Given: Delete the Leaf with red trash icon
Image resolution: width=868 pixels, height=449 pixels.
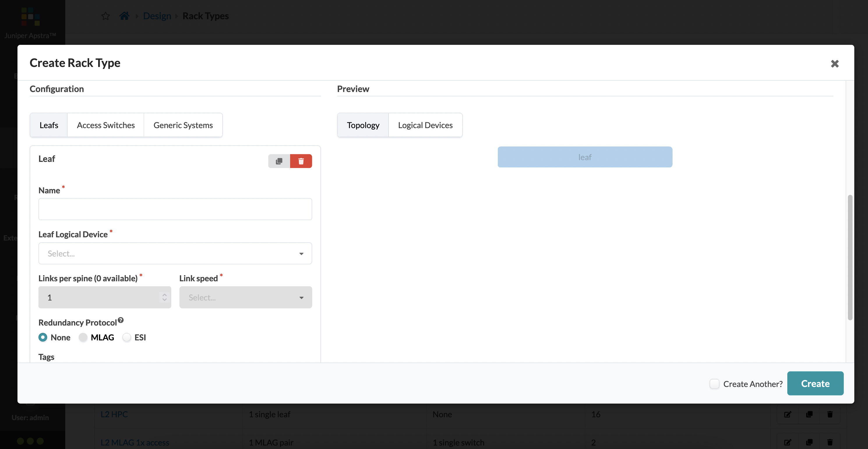Looking at the screenshot, I should pos(301,161).
